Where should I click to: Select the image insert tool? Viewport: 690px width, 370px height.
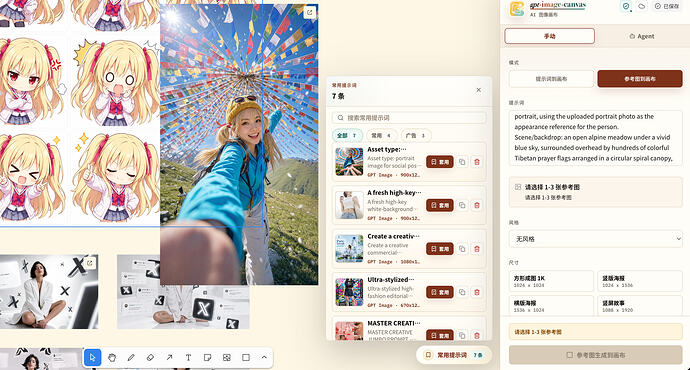[x=227, y=358]
